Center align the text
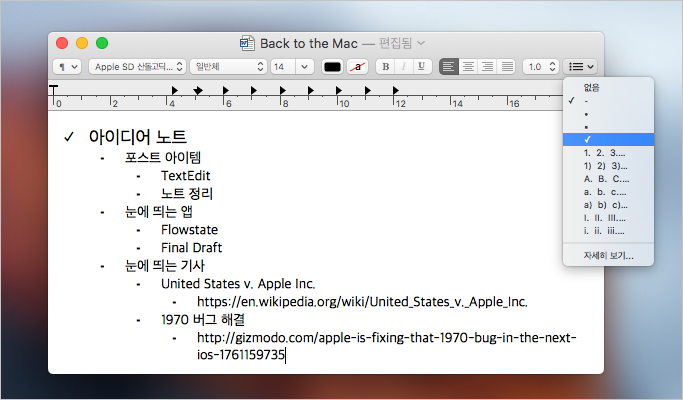This screenshot has width=683, height=400. pyautogui.click(x=468, y=67)
